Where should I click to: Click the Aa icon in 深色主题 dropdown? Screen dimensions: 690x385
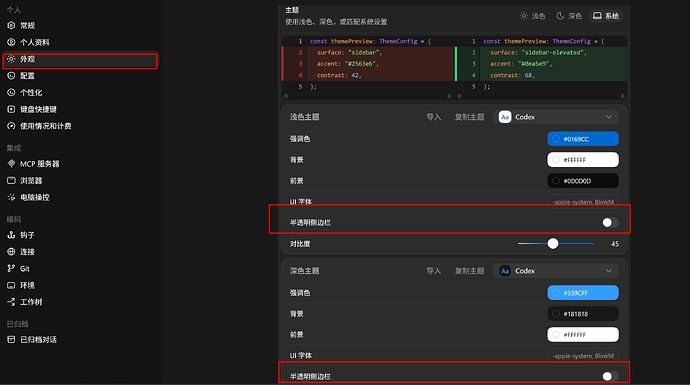pos(505,271)
